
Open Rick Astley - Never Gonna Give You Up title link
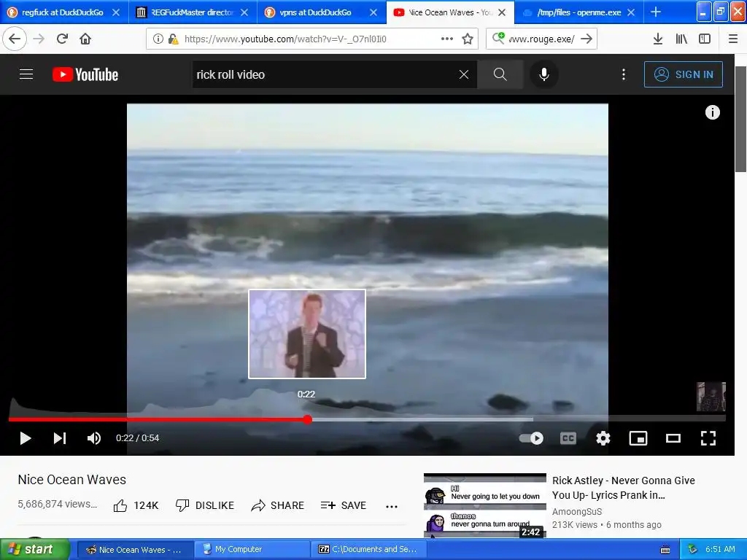click(x=624, y=488)
